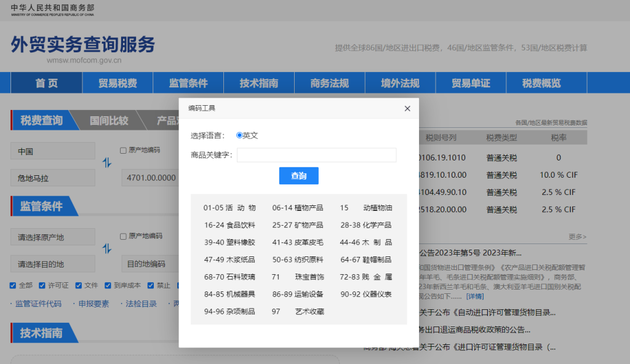Viewport: 630px width, 364px height.
Task: Choose category 47-49 木浆纸品
Action: (229, 259)
